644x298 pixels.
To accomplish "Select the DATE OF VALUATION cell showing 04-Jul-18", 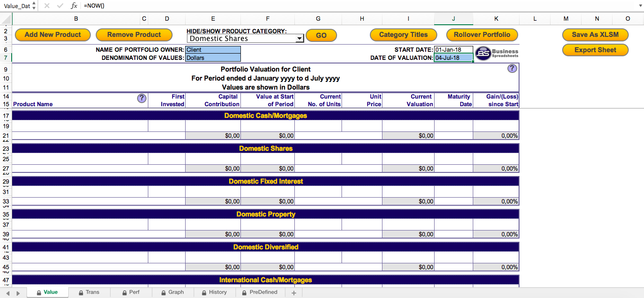I will click(453, 58).
